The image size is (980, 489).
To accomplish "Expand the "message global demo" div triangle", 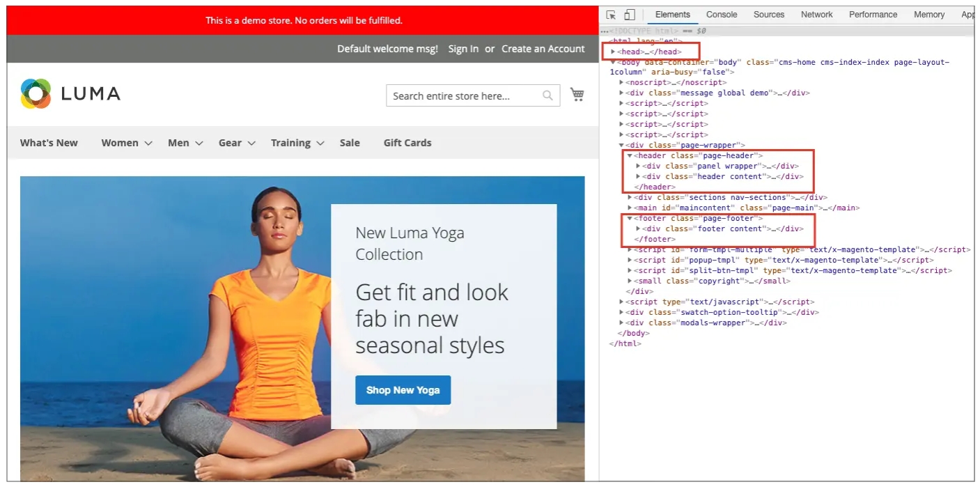I will [x=622, y=93].
